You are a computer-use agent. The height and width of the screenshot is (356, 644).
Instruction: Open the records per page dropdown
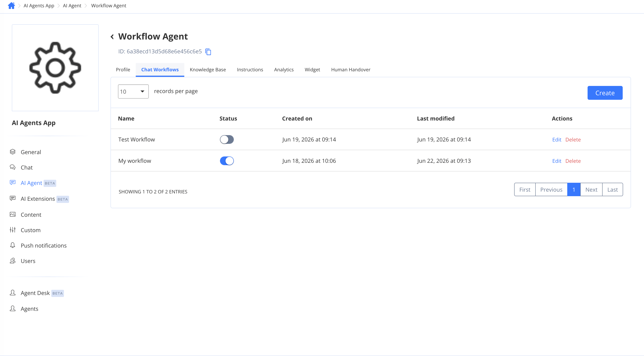tap(133, 91)
